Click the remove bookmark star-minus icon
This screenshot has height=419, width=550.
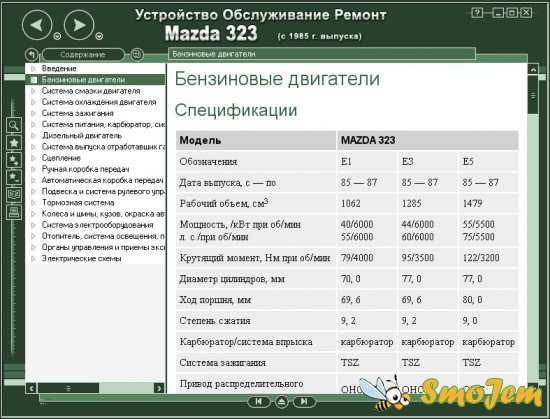[x=14, y=177]
